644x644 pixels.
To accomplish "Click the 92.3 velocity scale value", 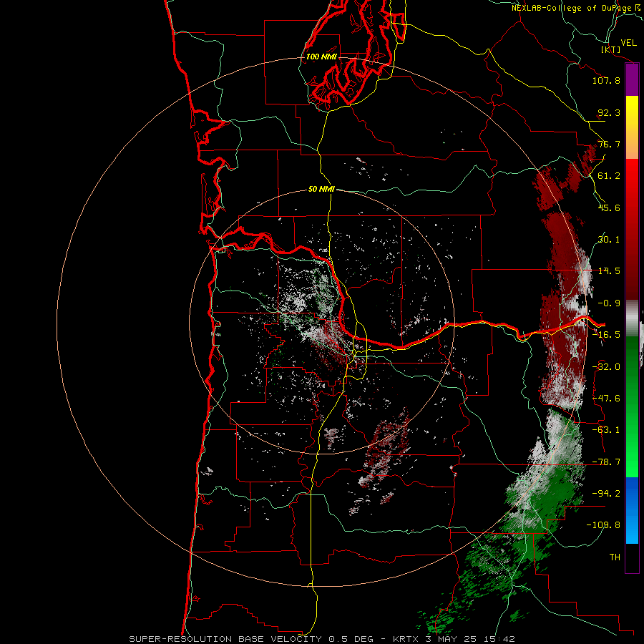I will pyautogui.click(x=609, y=112).
